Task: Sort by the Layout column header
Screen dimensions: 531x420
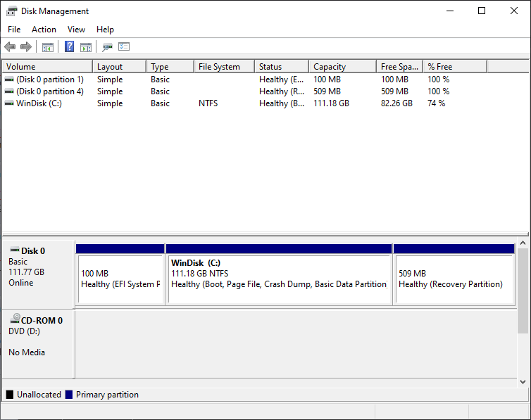Action: tap(119, 67)
